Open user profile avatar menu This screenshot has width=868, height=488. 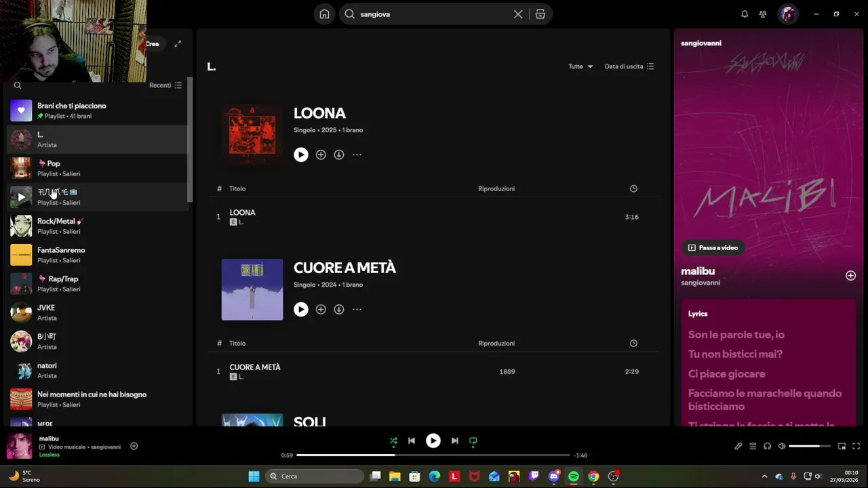coord(787,14)
